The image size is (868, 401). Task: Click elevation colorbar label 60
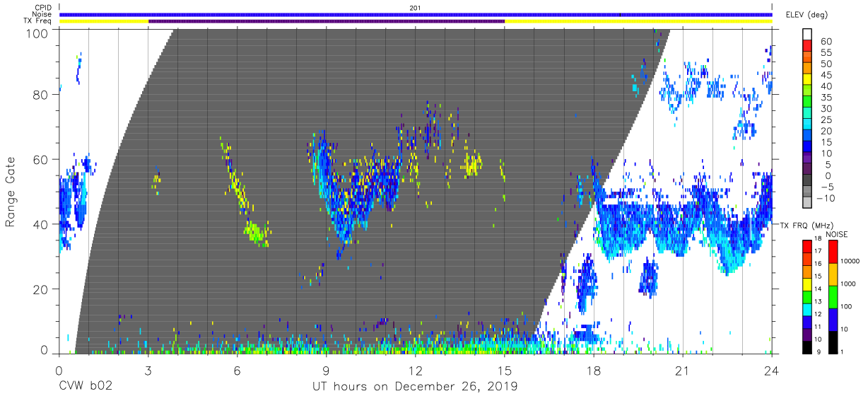pos(825,42)
